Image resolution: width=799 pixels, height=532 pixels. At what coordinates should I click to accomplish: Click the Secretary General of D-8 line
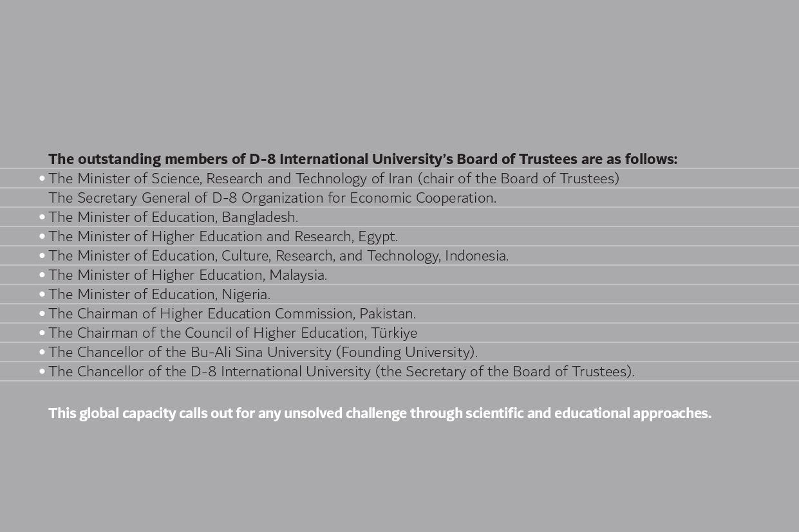click(272, 197)
